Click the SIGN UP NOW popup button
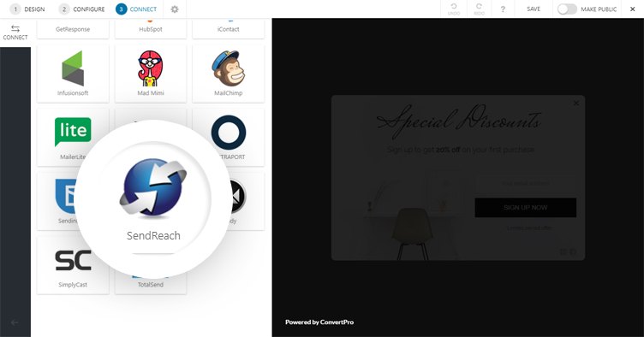The width and height of the screenshot is (644, 337). pos(525,208)
